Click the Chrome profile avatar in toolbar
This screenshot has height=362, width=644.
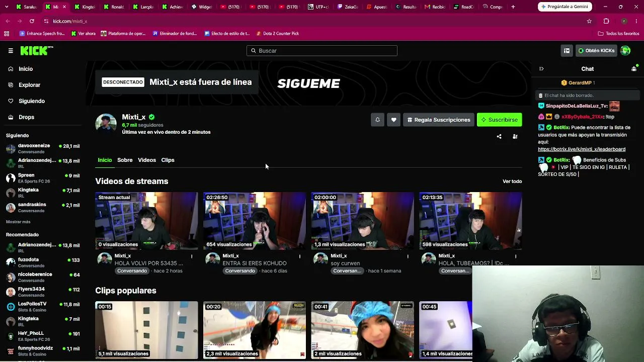click(x=624, y=21)
